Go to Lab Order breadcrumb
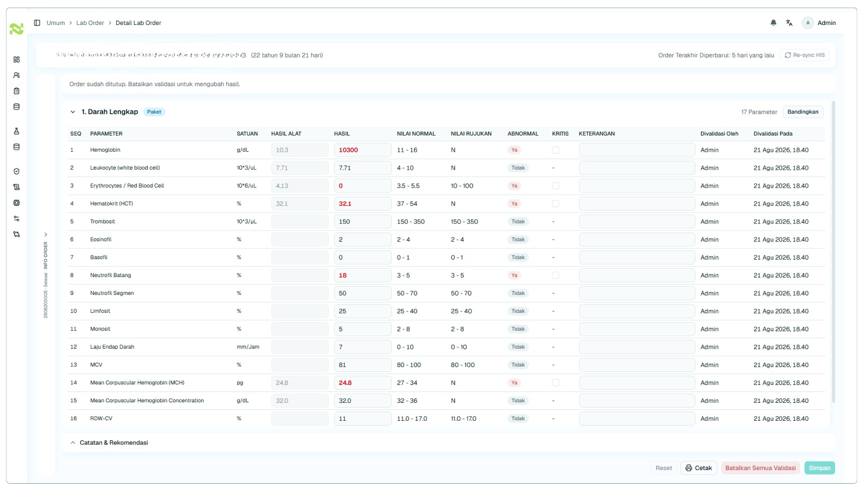 click(x=90, y=23)
